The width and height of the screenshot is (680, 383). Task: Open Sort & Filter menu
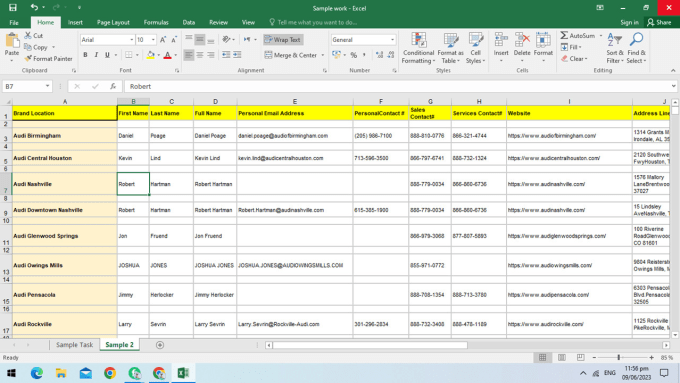615,48
